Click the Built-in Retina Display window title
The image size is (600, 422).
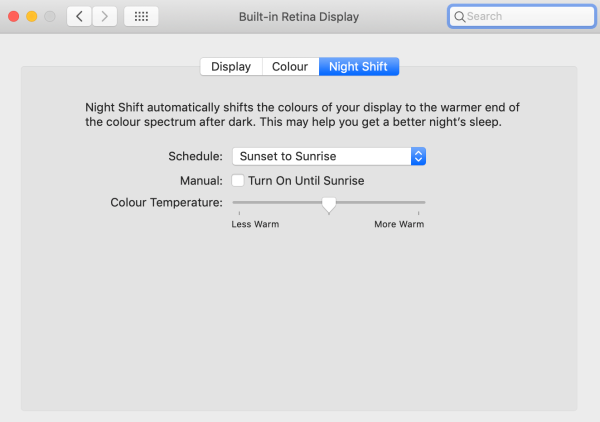point(299,17)
